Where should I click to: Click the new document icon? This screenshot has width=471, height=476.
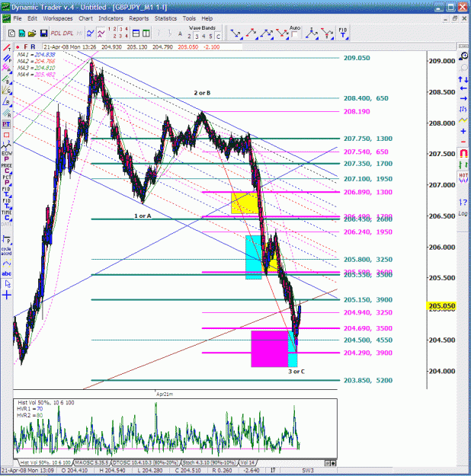click(x=11, y=34)
